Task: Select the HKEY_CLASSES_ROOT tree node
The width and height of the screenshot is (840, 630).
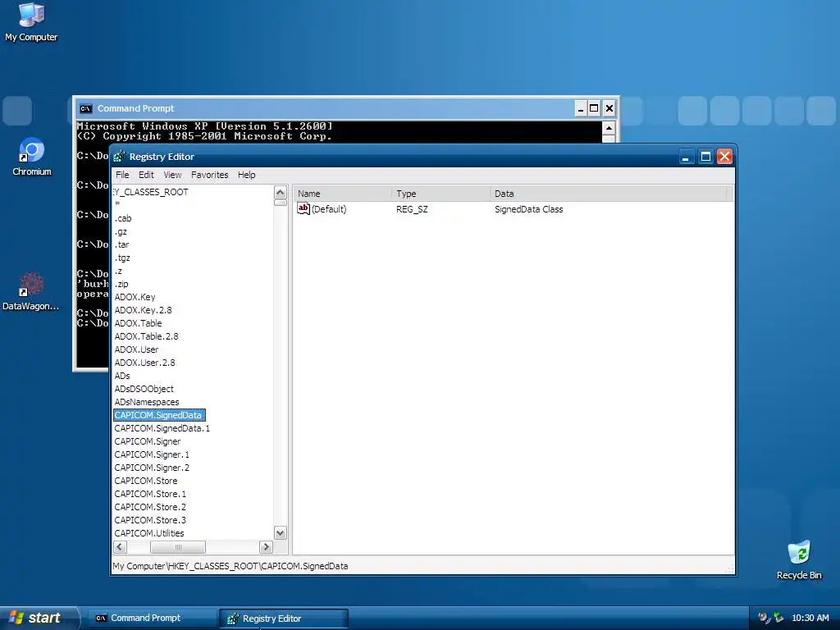Action: pos(151,192)
